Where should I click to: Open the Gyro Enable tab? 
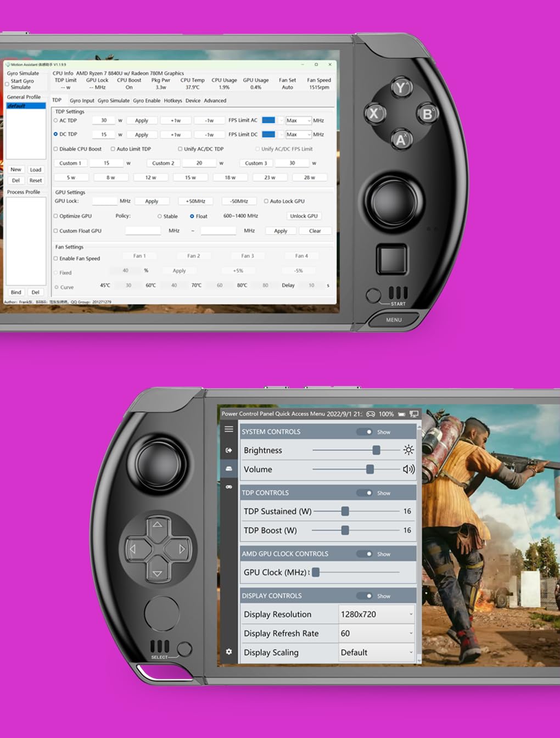tap(147, 100)
